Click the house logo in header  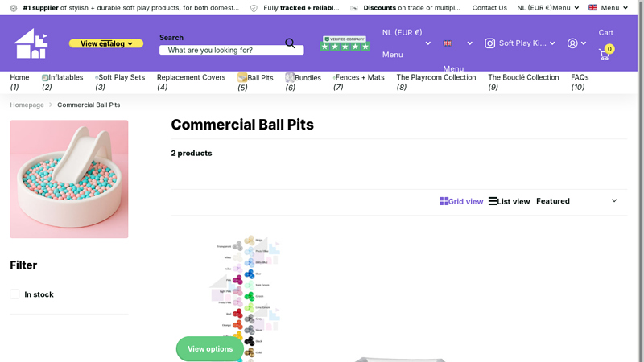31,43
